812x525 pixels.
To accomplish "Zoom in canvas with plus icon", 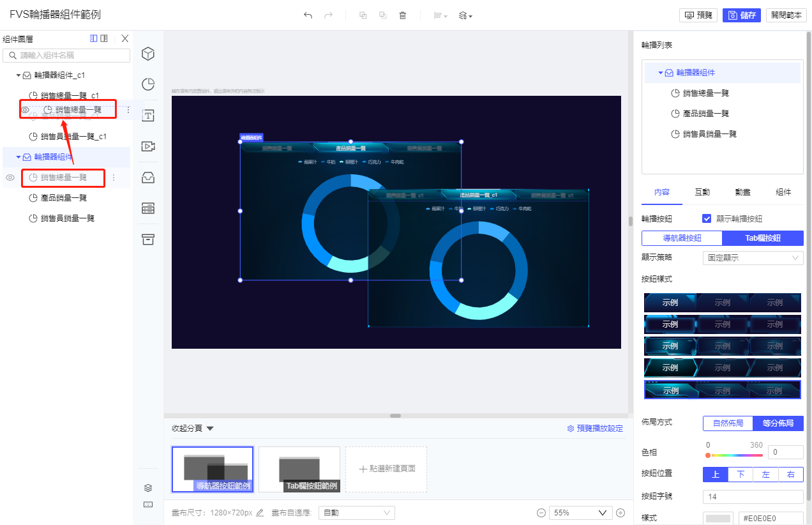I will point(620,513).
